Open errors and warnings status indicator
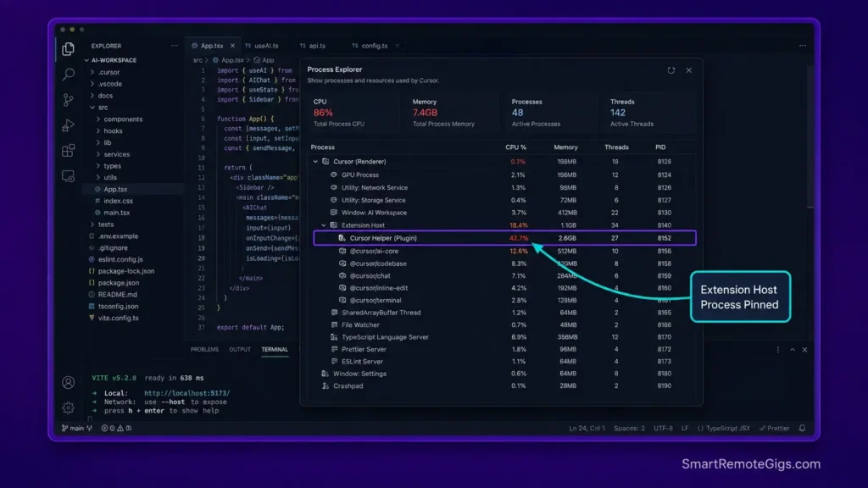Viewport: 868px width, 488px height. click(x=116, y=428)
